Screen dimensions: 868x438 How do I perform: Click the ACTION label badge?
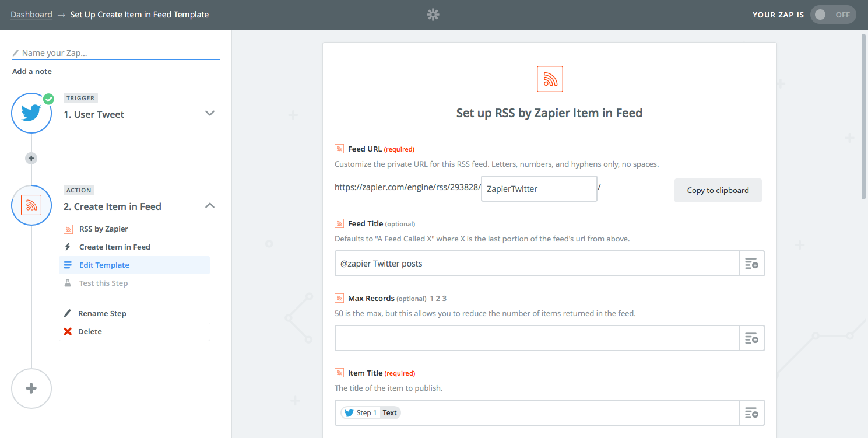click(79, 190)
